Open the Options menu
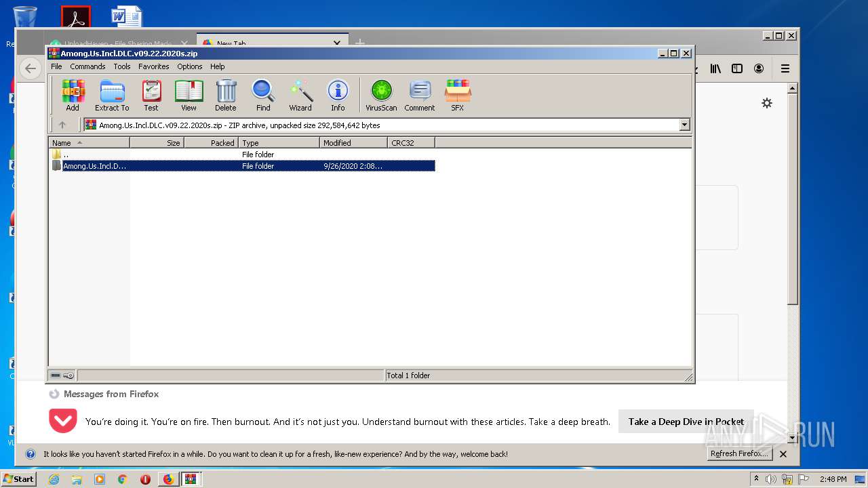Screen dimensions: 868x488 [x=190, y=66]
